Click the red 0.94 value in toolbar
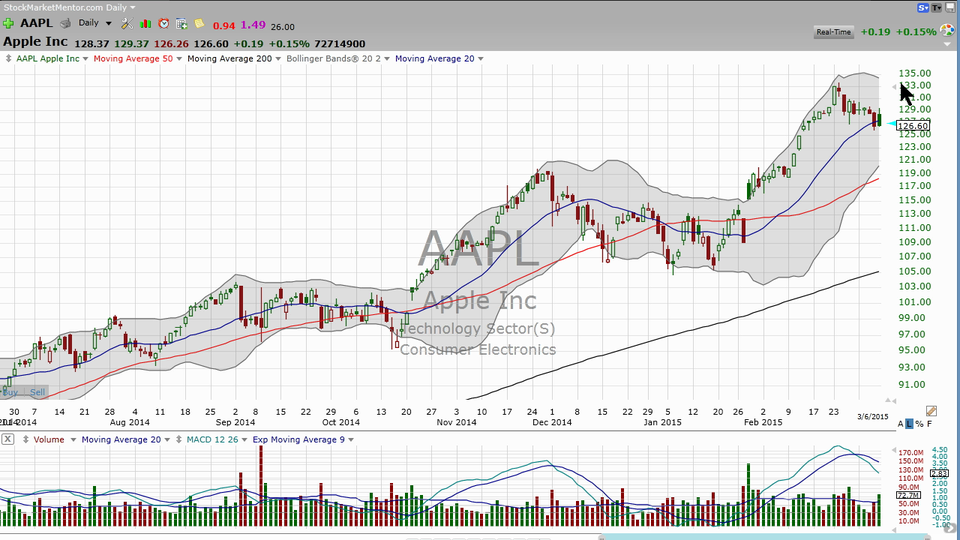The image size is (960, 540). click(223, 26)
